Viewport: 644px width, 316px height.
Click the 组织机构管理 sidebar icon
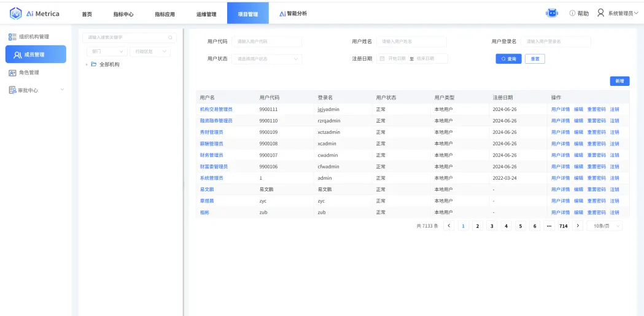click(12, 37)
